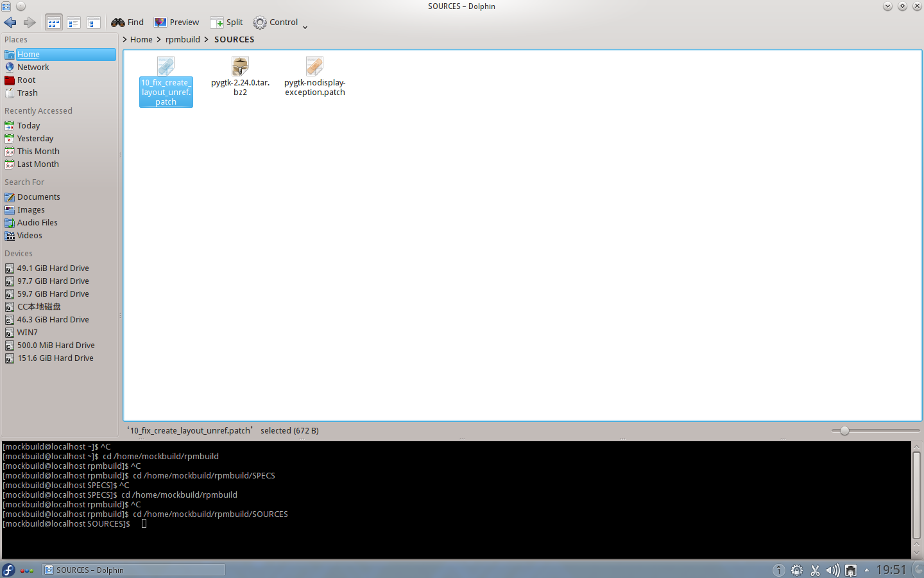Image resolution: width=924 pixels, height=578 pixels.
Task: Select Home in the Places panel
Action: coord(60,55)
